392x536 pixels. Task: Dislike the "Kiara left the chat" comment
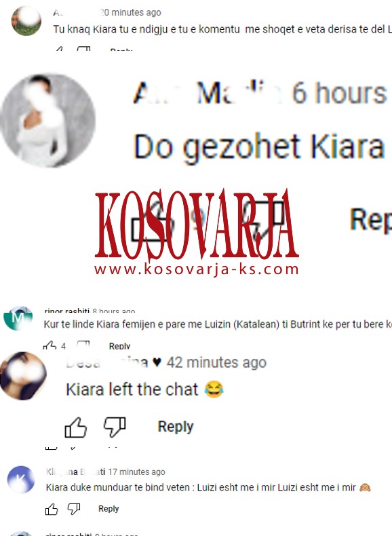(x=115, y=427)
